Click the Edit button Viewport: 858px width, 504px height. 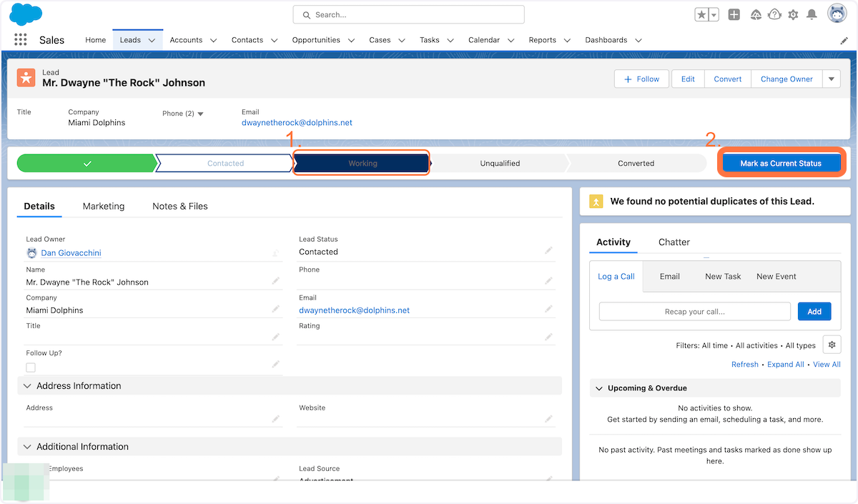coord(688,79)
